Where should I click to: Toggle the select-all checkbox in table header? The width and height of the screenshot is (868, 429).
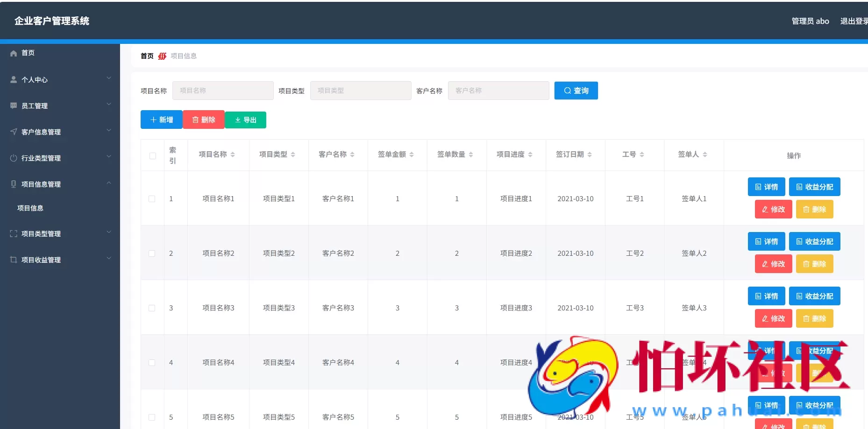(x=152, y=155)
